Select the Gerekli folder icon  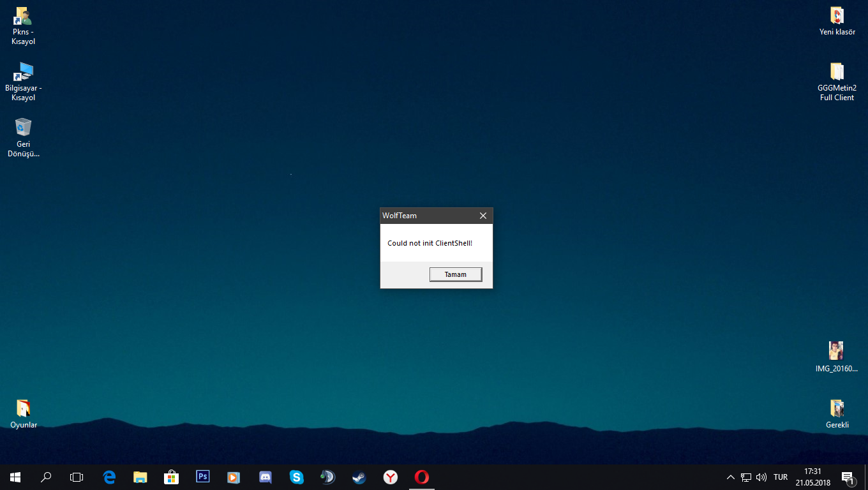(x=837, y=414)
